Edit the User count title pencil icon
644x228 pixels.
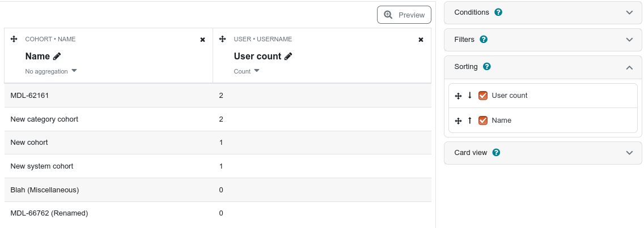click(x=289, y=56)
